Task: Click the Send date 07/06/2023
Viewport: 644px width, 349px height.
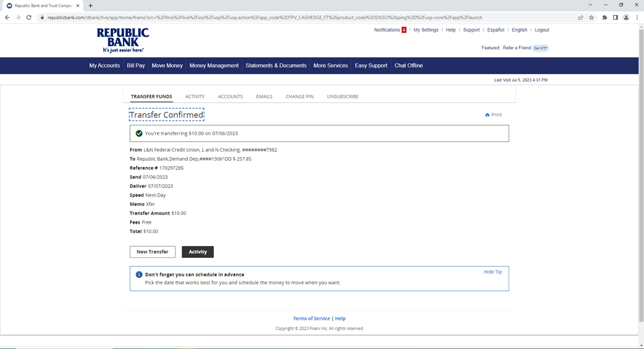Action: point(155,177)
